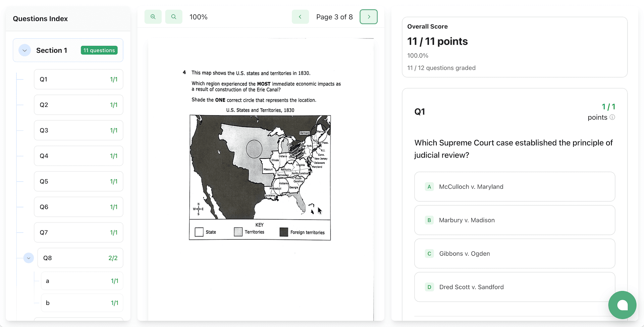Screen dimensions: 644x327
Task: Expand details for question Q5
Action: tap(78, 181)
